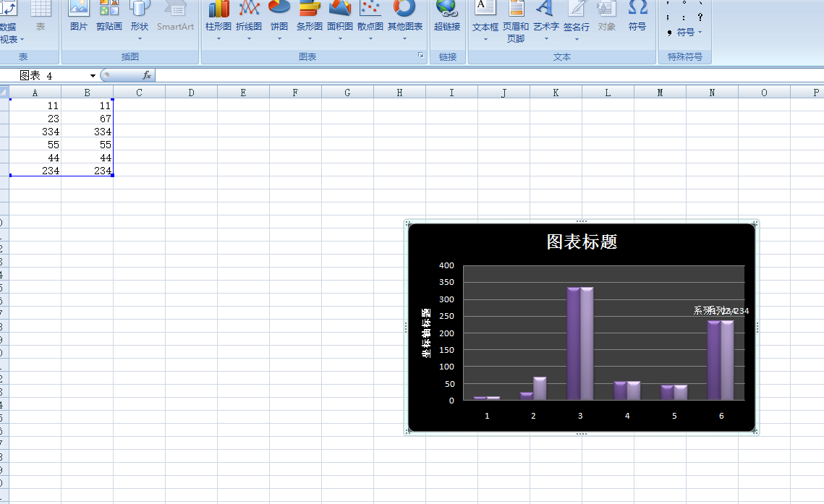Open the clip art panel
This screenshot has width=824, height=504.
(x=109, y=17)
